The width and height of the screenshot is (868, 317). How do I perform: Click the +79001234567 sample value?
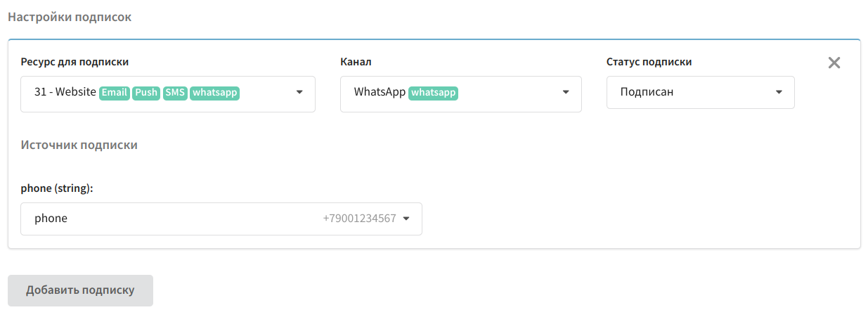[x=359, y=219]
